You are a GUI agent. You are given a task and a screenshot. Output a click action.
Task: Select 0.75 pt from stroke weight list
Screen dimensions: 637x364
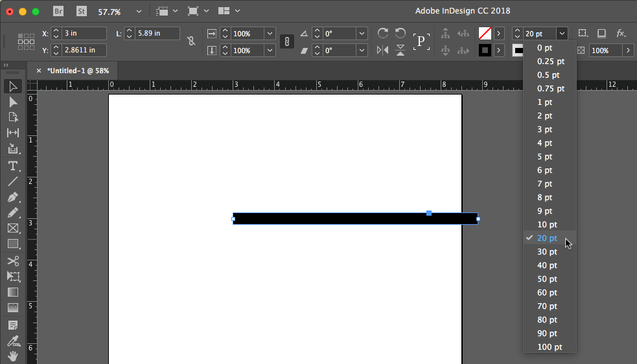550,89
